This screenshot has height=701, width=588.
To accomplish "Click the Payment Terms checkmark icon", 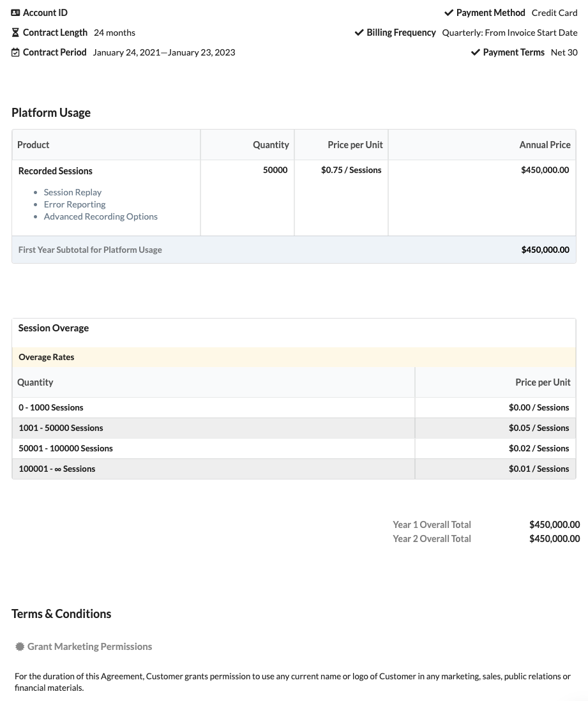I will pyautogui.click(x=475, y=52).
